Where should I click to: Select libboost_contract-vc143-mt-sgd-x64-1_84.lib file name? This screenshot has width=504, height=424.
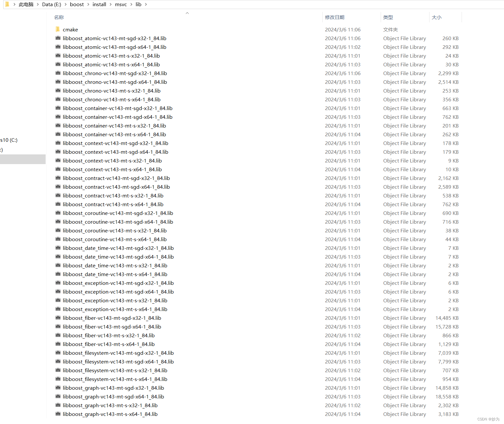(x=116, y=187)
